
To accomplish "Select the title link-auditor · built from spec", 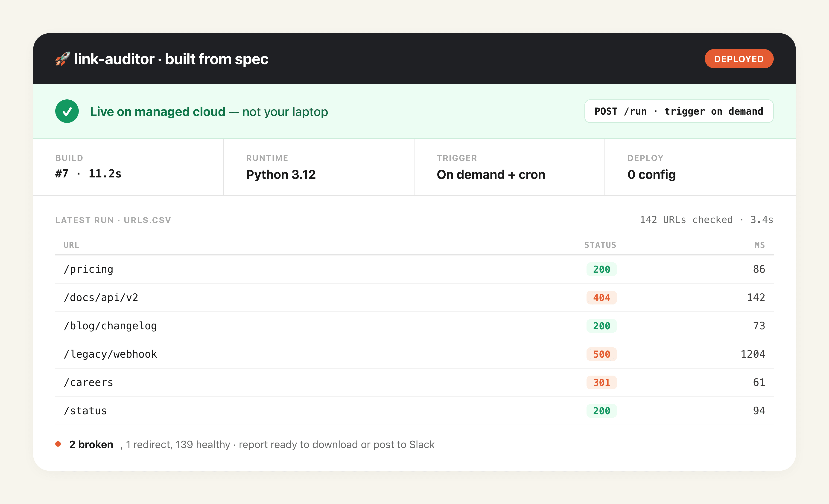I will [x=171, y=59].
